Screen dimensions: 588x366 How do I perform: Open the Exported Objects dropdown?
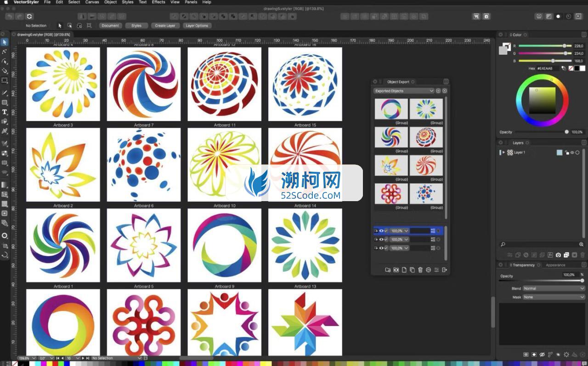[x=404, y=91]
